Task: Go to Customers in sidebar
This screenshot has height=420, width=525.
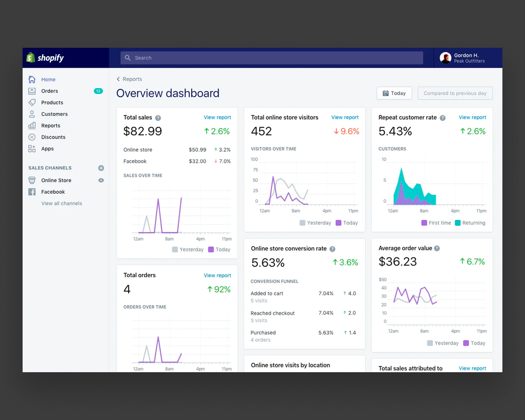Action: point(55,114)
